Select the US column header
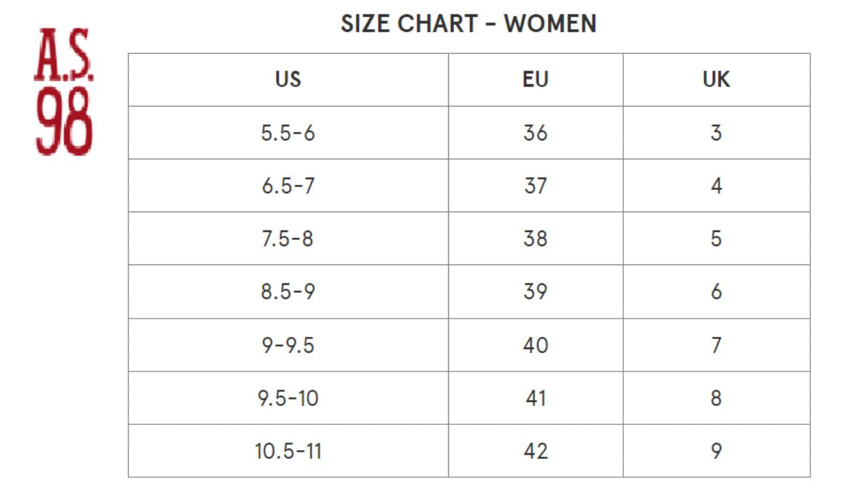Screen dimensions: 868x488 288,79
